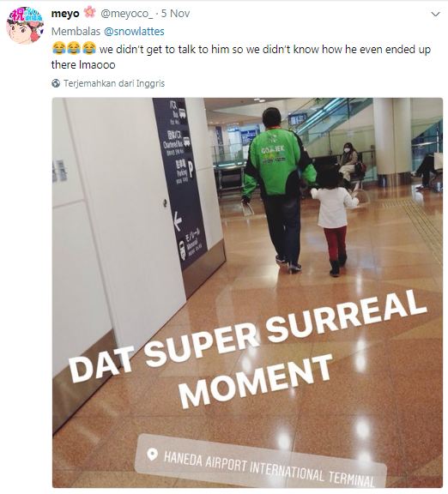This screenshot has width=448, height=494.
Task: Click the left arrow on the airport sign
Action: point(178,221)
